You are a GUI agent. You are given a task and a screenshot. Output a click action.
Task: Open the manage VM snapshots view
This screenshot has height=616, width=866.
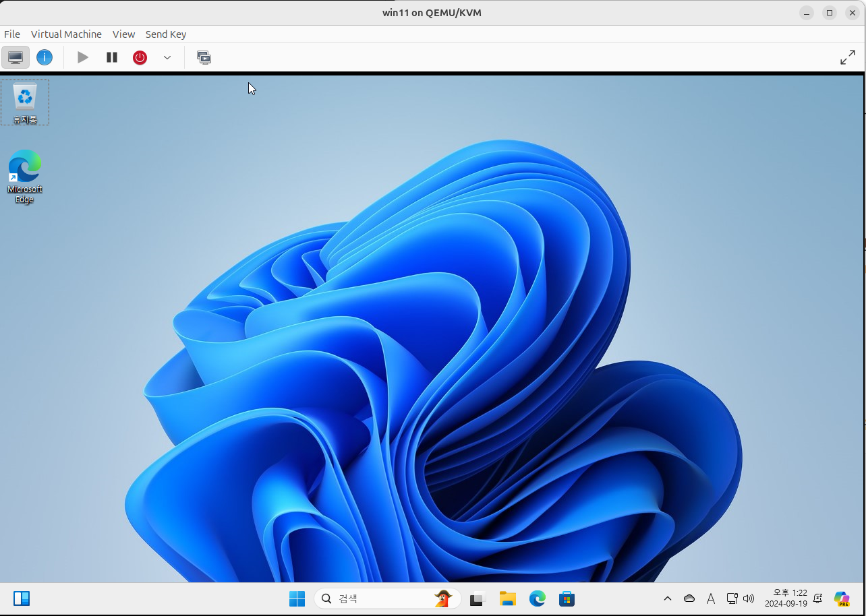204,57
